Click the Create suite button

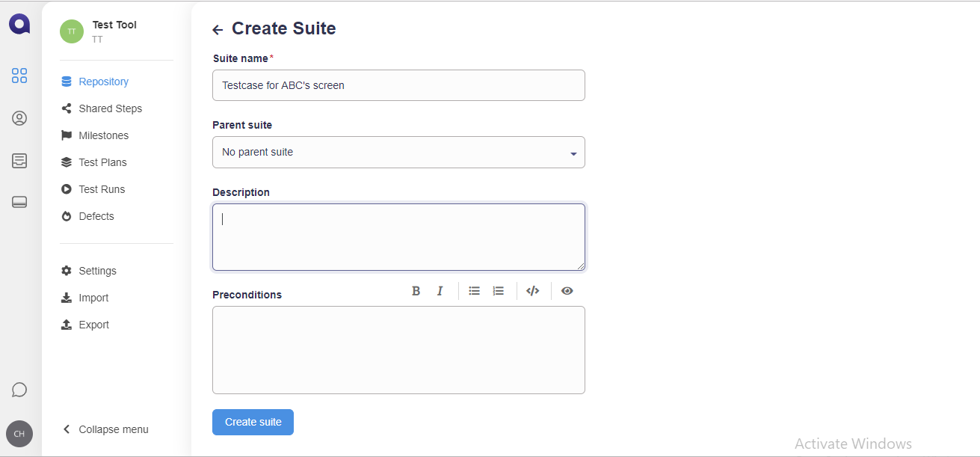[253, 422]
